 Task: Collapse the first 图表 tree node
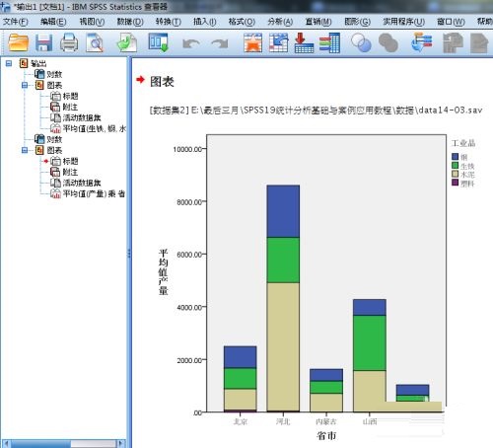click(x=25, y=85)
